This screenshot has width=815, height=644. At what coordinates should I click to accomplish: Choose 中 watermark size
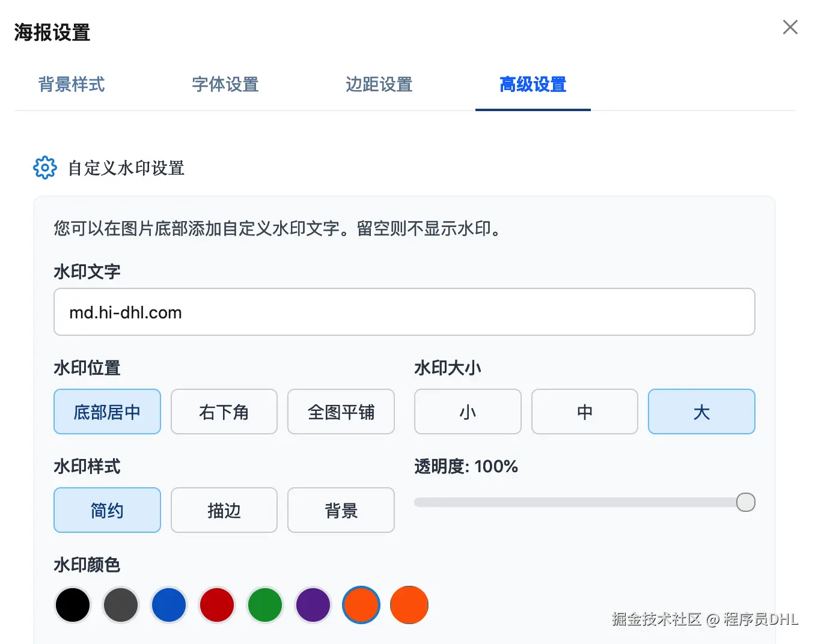(584, 412)
